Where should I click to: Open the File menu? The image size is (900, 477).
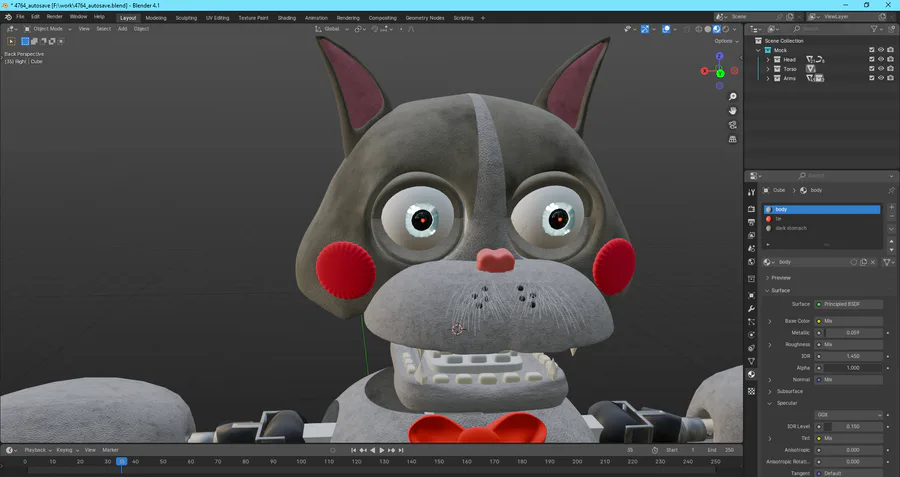(x=20, y=17)
